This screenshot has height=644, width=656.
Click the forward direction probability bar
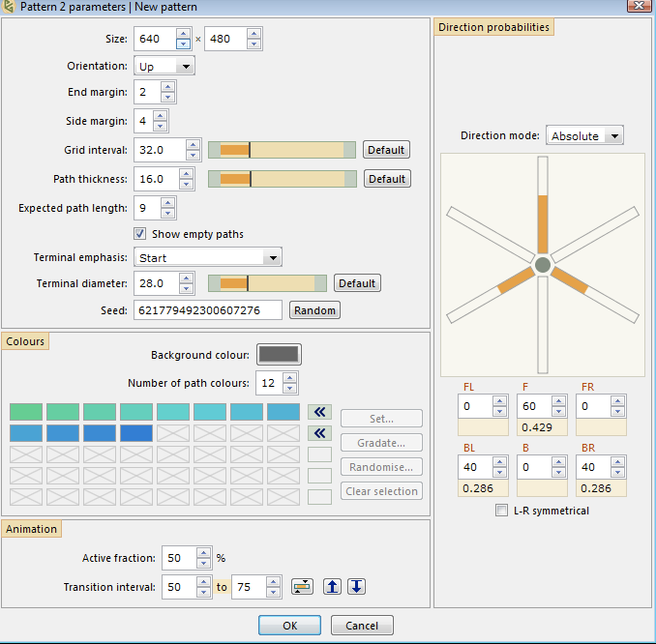(543, 205)
